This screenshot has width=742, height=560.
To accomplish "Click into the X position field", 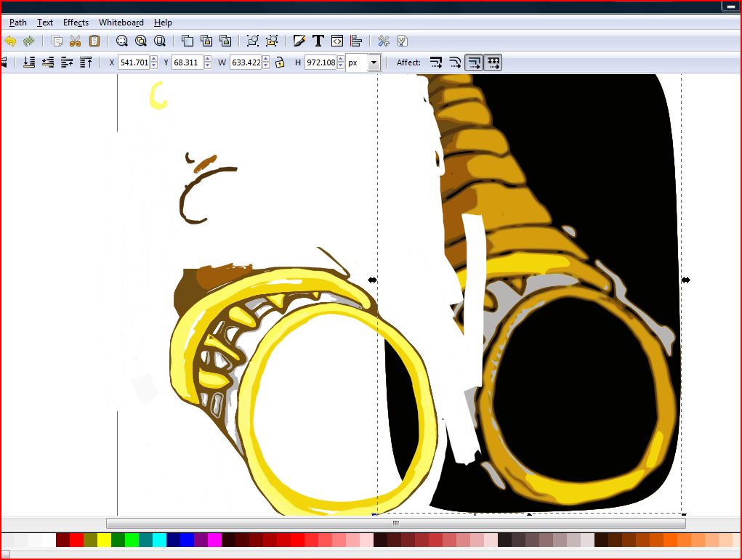I will (133, 63).
